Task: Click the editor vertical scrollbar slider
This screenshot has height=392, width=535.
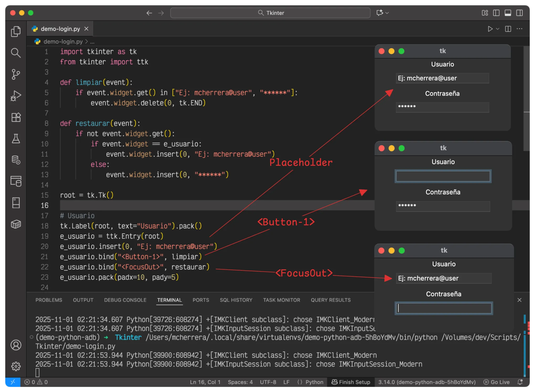Action: point(527,99)
